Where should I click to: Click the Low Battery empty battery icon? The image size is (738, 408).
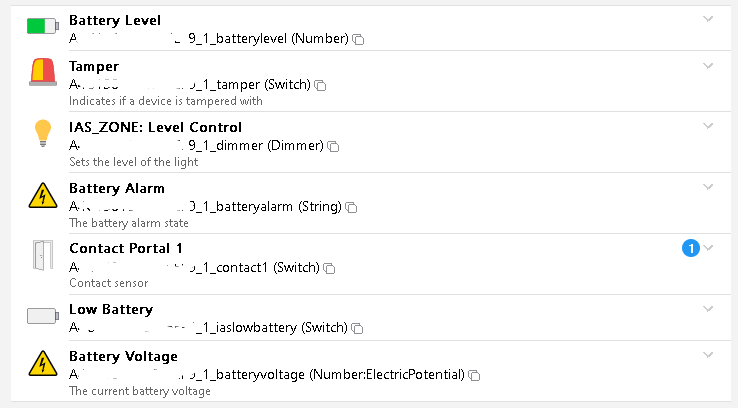pyautogui.click(x=43, y=316)
